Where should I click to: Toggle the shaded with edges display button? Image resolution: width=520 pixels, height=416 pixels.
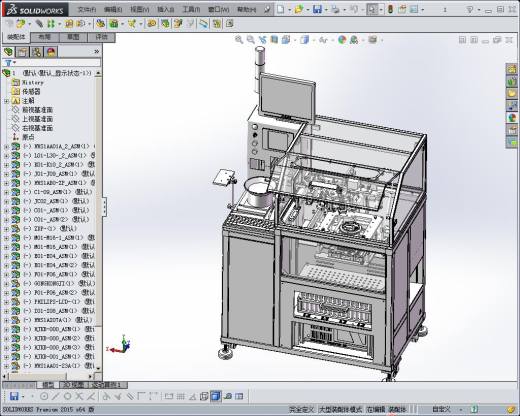(x=216, y=396)
